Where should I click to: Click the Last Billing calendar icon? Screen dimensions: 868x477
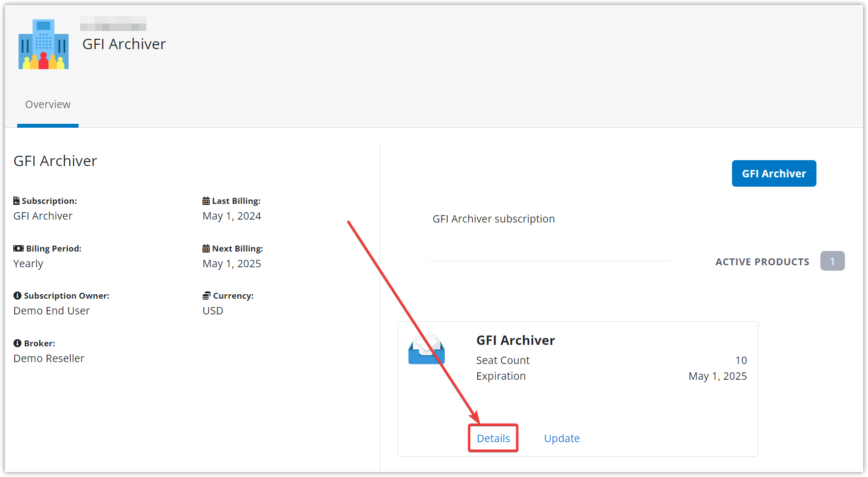coord(206,200)
